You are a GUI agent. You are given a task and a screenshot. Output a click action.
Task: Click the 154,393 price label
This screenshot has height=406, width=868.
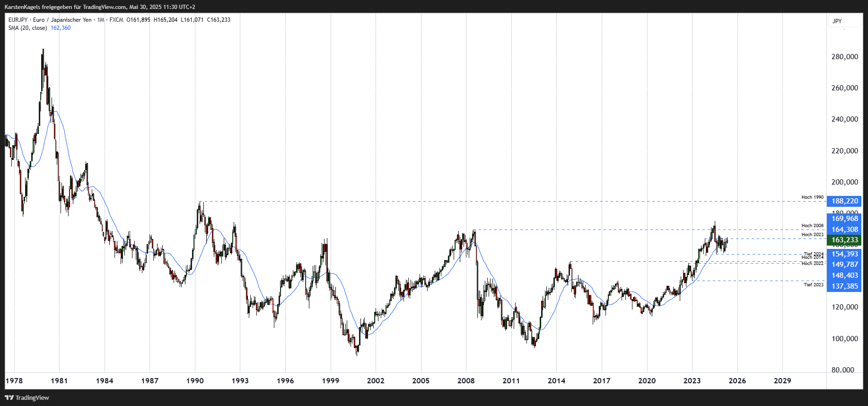tap(844, 254)
